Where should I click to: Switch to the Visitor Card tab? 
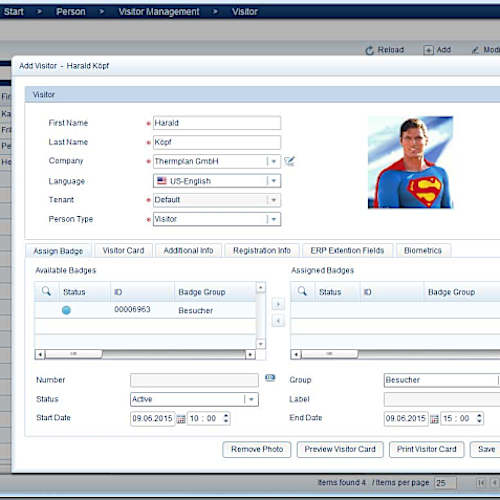coord(123,251)
